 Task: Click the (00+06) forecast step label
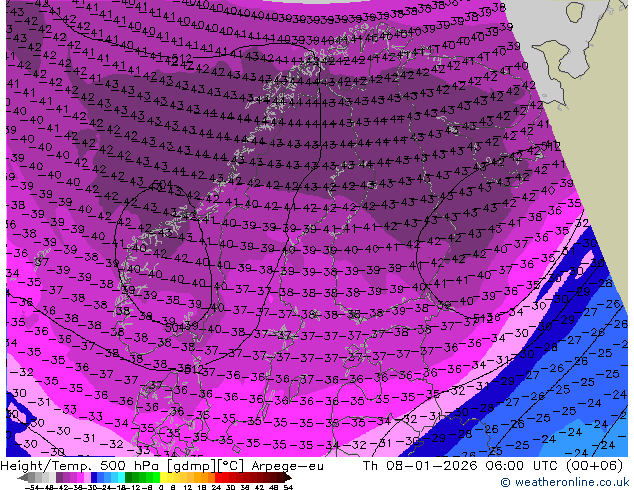pyautogui.click(x=594, y=466)
